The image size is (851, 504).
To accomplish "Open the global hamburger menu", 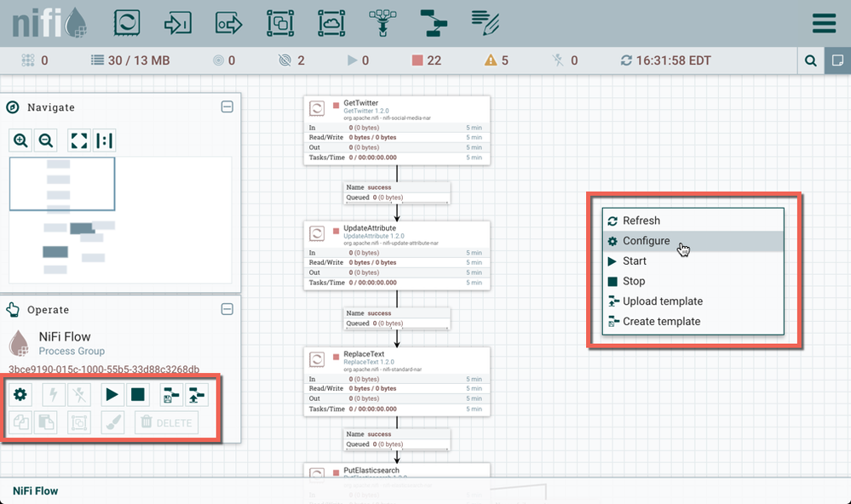I will tap(824, 23).
